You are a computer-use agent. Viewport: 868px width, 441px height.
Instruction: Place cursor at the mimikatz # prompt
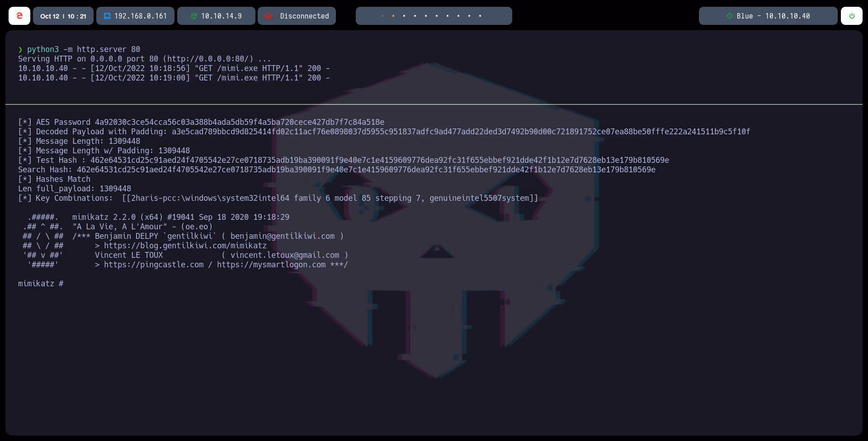coord(41,284)
